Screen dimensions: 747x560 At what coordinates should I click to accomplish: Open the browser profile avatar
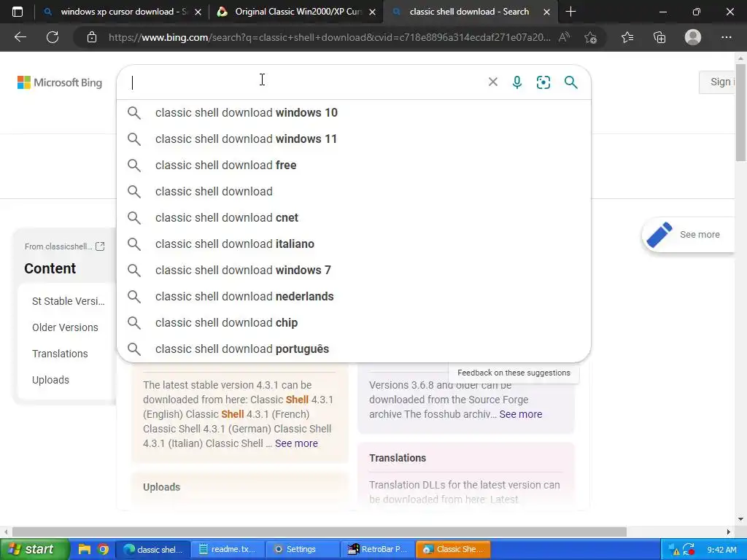pos(693,37)
